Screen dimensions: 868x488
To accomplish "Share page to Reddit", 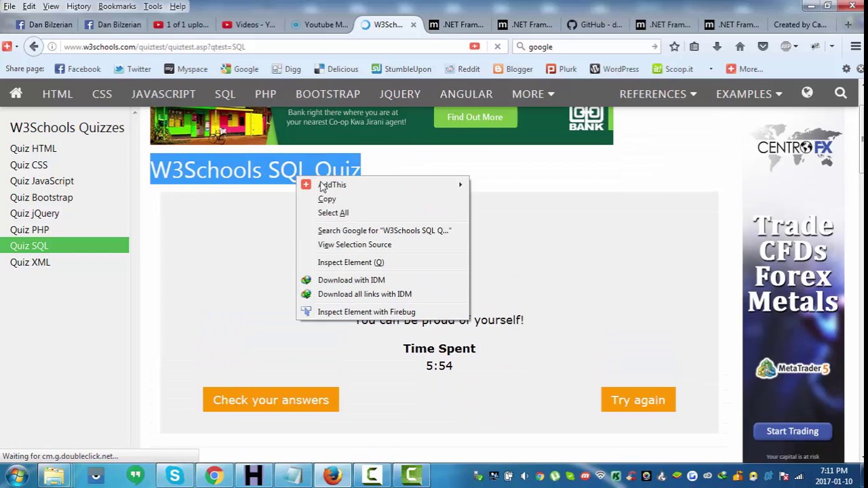I will pyautogui.click(x=462, y=69).
